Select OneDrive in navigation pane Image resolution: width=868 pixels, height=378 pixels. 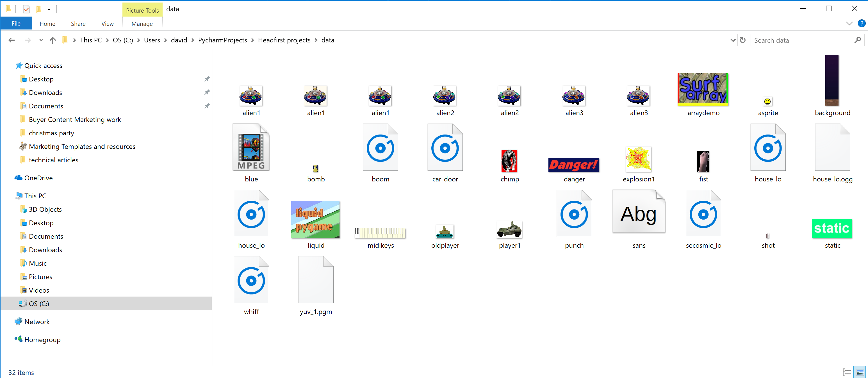[x=38, y=178]
